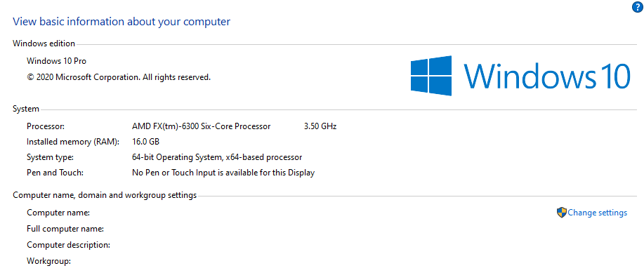This screenshot has height=280, width=644.
Task: Click the No Pen or Touch Input value
Action: [x=223, y=173]
